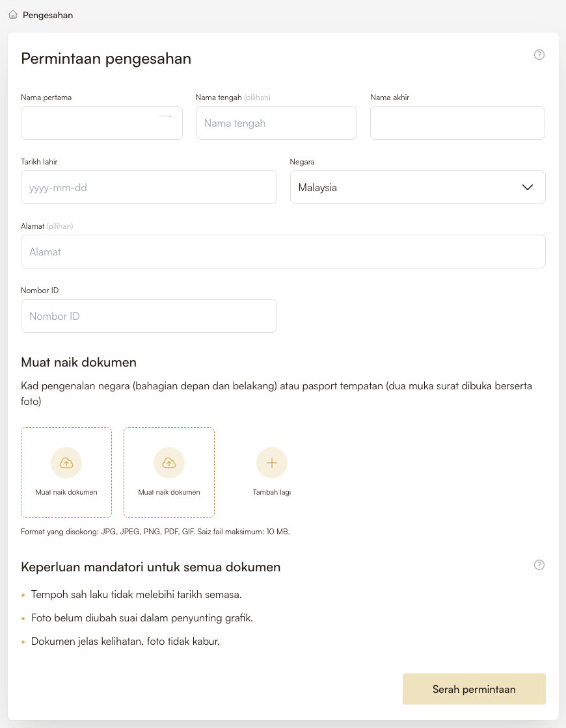The image size is (566, 728).
Task: Click the home icon in the breadcrumb
Action: tap(13, 14)
